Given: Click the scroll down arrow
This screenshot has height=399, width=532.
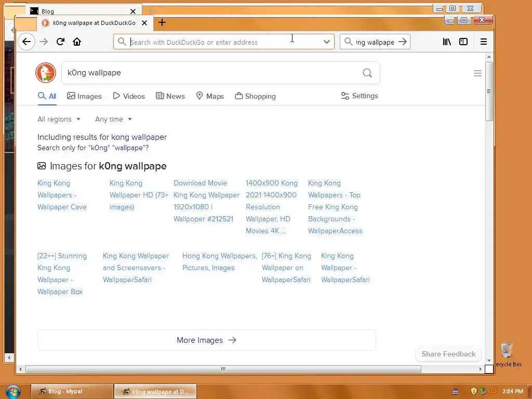Looking at the screenshot, I should pos(489,361).
